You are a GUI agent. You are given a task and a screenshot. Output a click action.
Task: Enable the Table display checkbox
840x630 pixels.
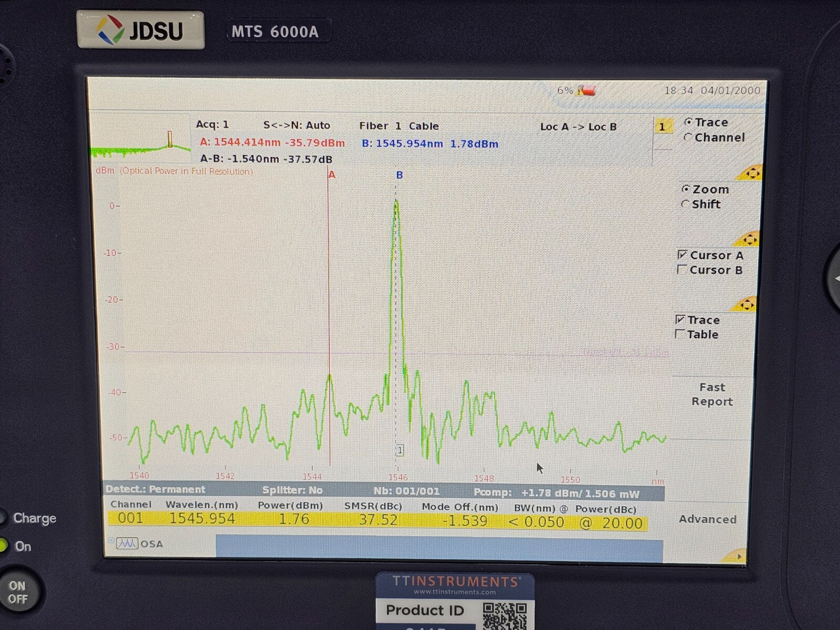pos(680,334)
